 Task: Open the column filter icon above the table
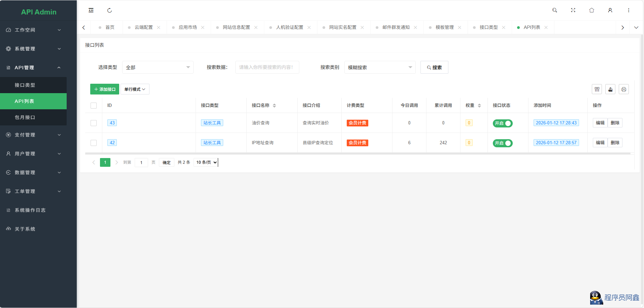point(597,89)
